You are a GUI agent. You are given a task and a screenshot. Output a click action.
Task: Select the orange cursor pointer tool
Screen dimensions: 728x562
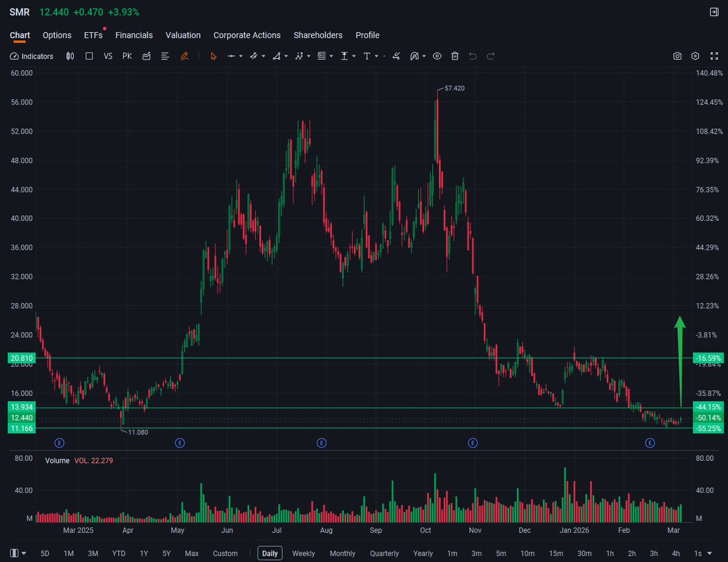click(213, 56)
